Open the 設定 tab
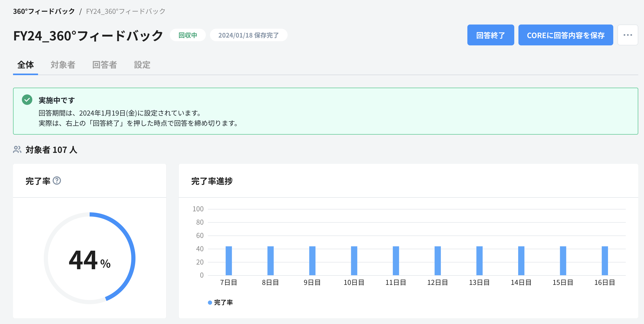This screenshot has width=644, height=324. [x=142, y=65]
